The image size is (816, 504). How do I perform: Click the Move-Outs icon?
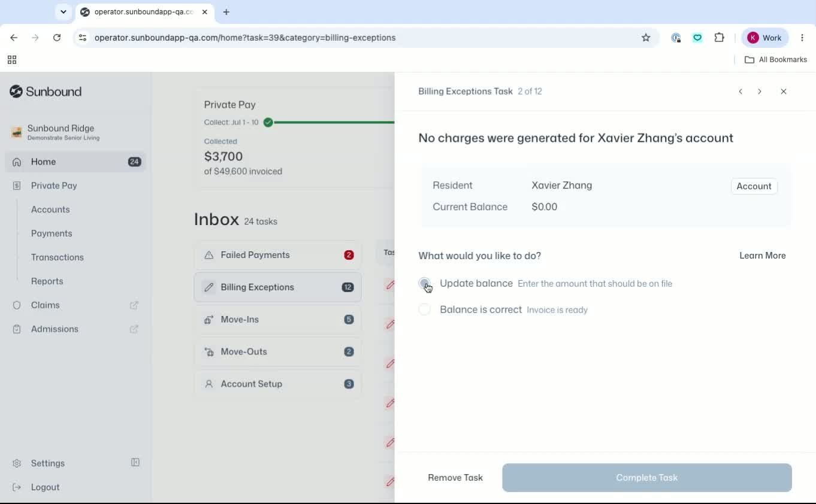[208, 352]
